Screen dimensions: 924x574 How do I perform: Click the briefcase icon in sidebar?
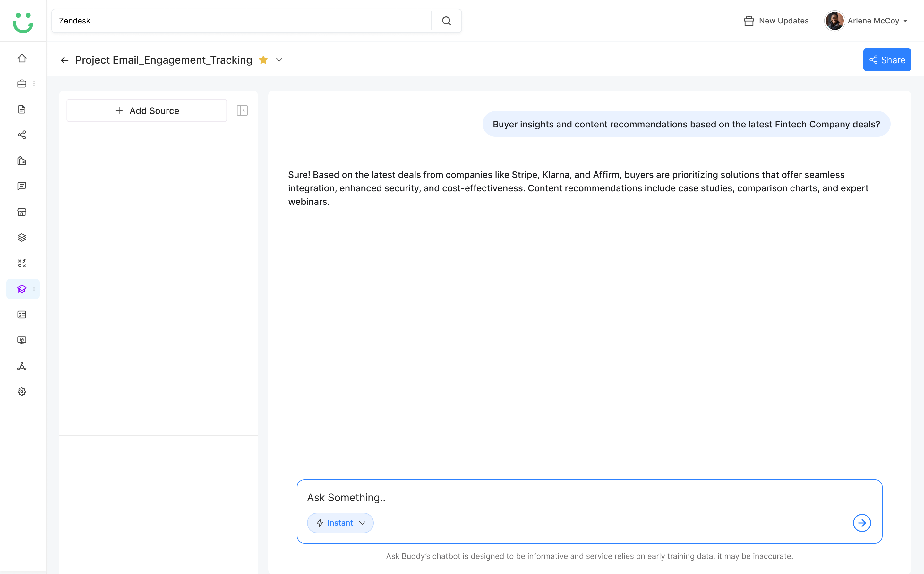22,83
